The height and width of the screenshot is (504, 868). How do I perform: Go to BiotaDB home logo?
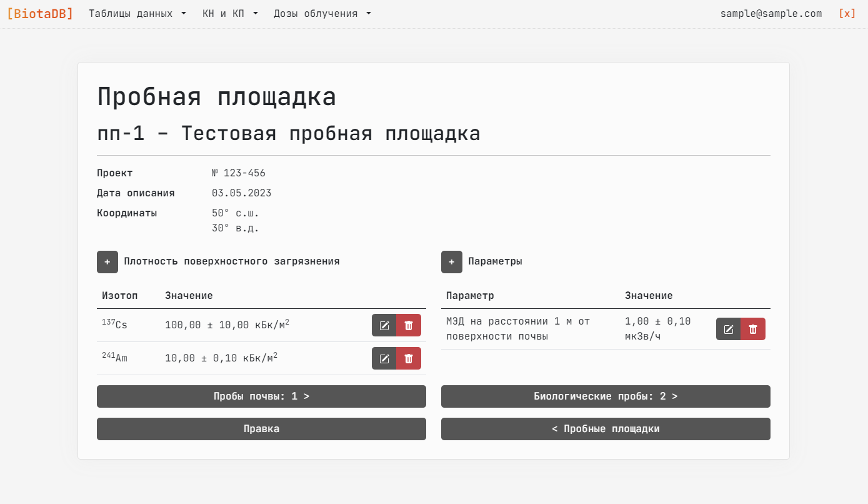(x=40, y=13)
